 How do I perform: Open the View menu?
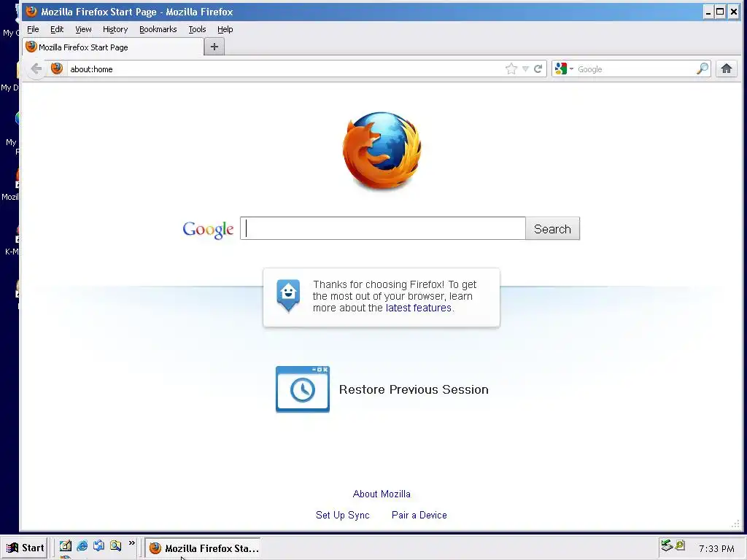[83, 29]
